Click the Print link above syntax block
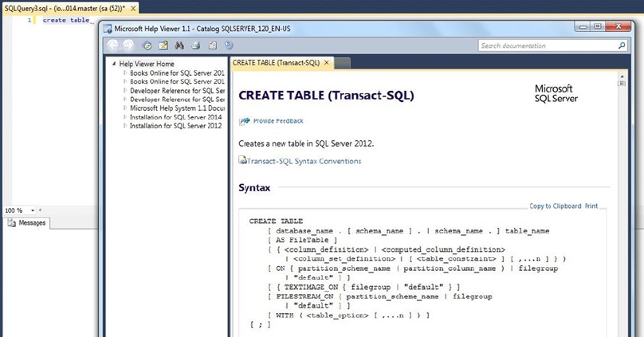Image resolution: width=644 pixels, height=337 pixels. click(x=591, y=206)
